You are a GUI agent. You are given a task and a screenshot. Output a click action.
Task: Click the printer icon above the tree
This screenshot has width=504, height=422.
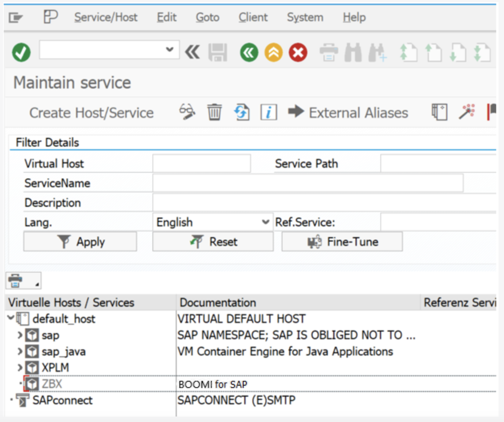coord(16,281)
